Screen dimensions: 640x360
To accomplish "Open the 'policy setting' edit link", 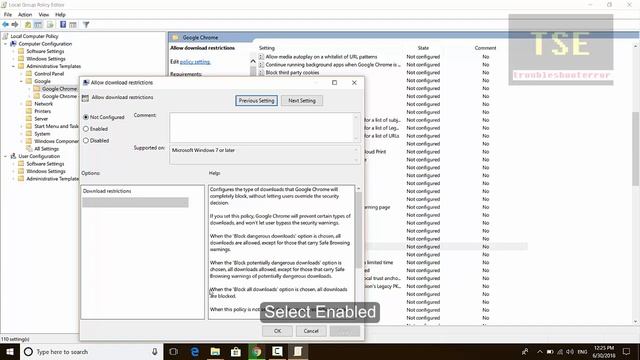I will (x=195, y=62).
